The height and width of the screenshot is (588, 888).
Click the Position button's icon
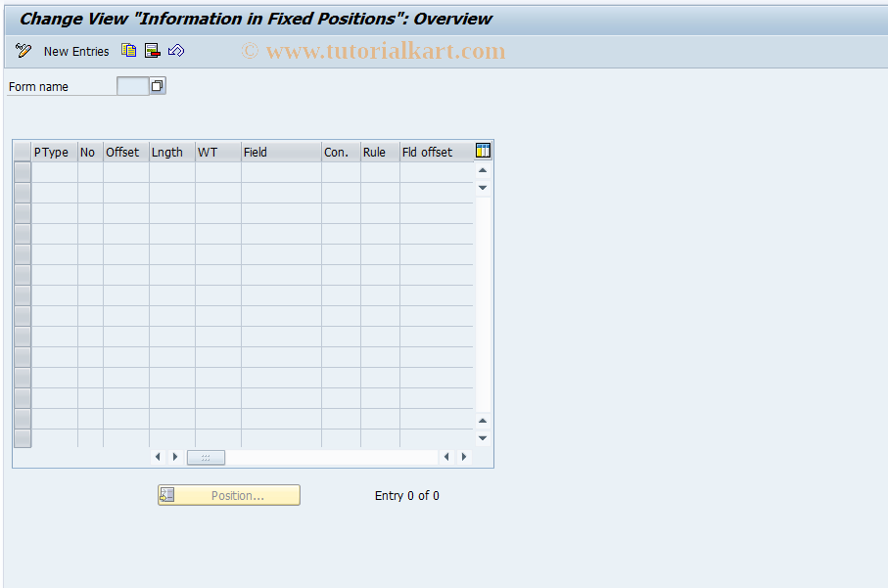pos(167,495)
